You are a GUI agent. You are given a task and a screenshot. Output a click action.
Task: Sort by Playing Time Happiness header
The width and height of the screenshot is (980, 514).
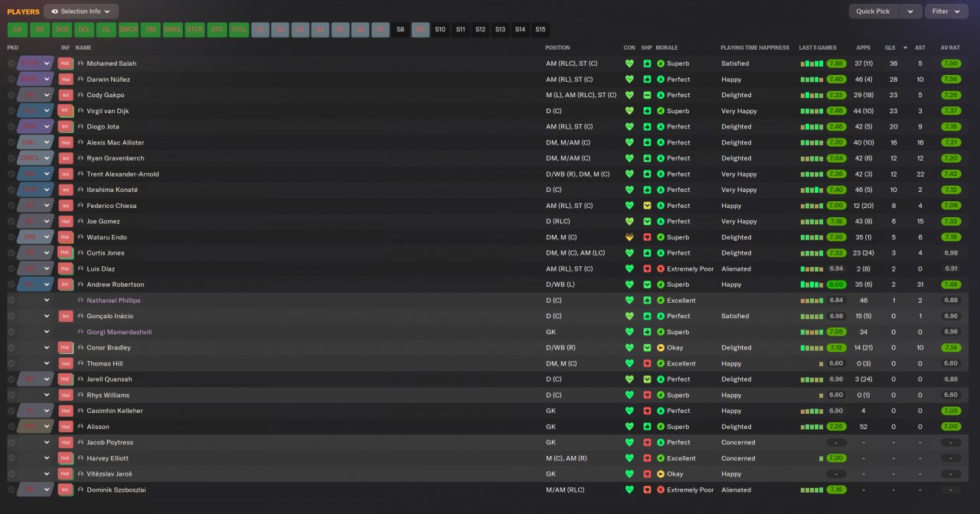754,47
